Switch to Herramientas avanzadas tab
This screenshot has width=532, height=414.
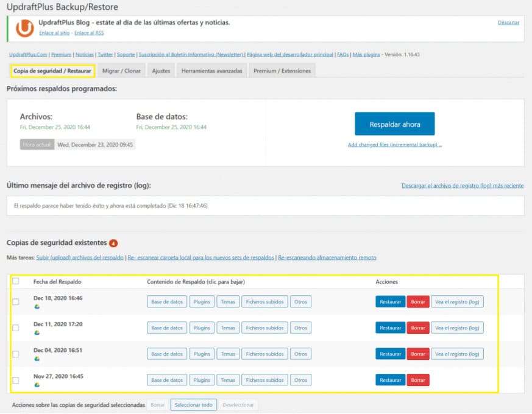click(211, 71)
